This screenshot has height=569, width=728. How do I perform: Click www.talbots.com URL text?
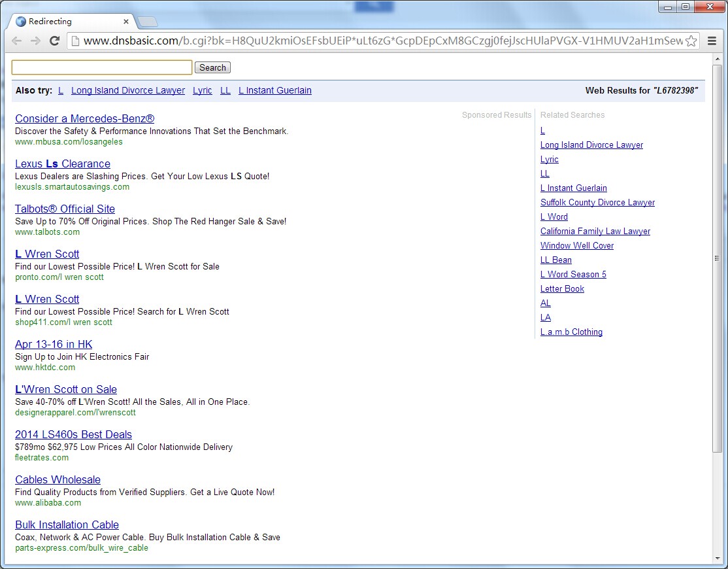click(x=47, y=232)
